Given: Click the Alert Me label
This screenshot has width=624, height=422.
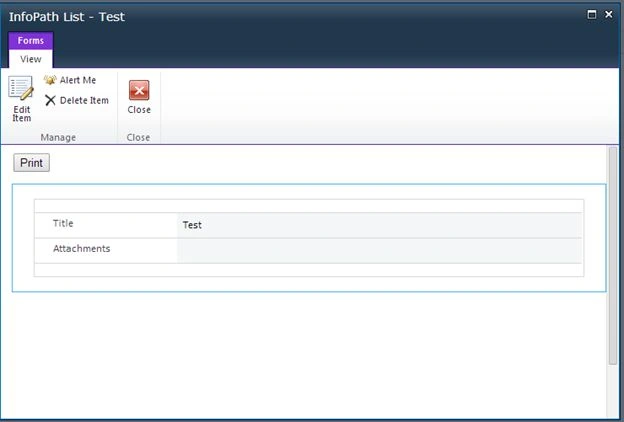Looking at the screenshot, I should click(78, 80).
